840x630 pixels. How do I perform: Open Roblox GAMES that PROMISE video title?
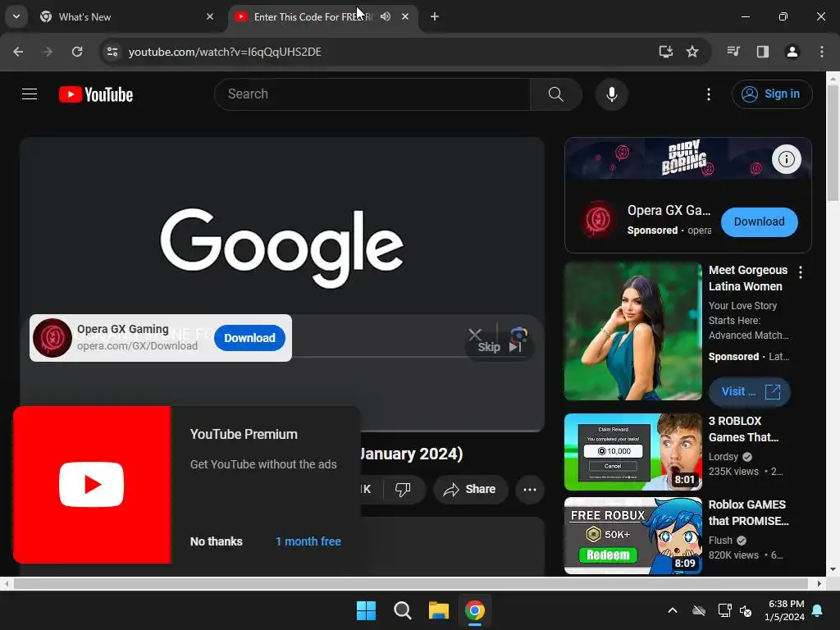[748, 513]
